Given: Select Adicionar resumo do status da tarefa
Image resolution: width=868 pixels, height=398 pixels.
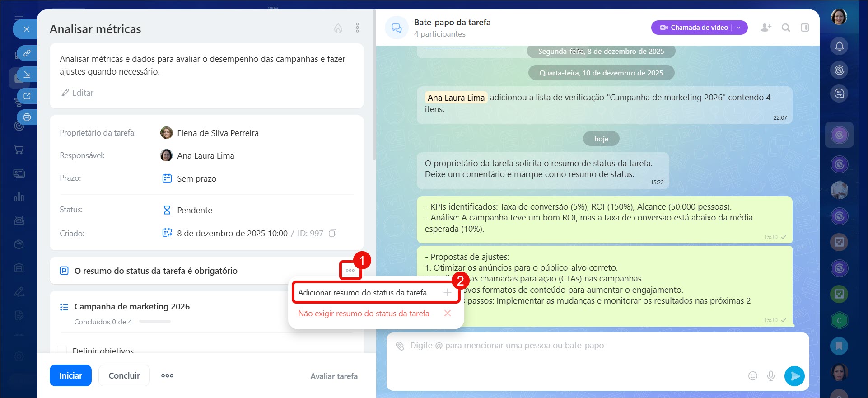Looking at the screenshot, I should point(362,293).
